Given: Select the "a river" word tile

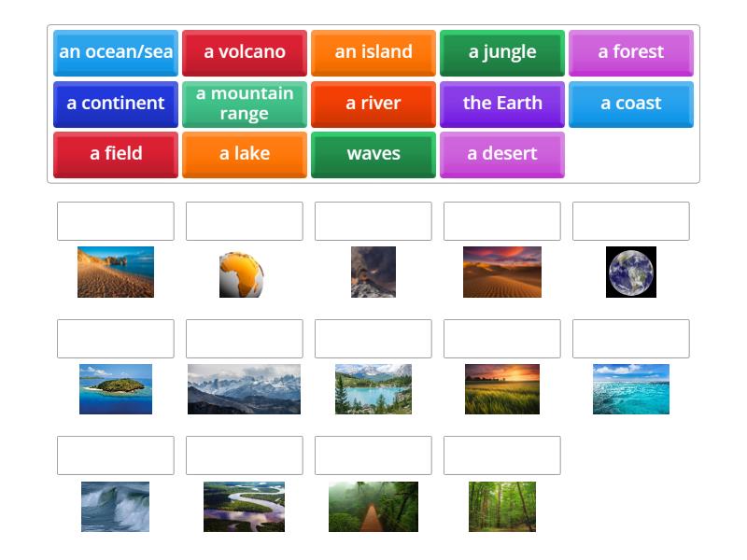Looking at the screenshot, I should pos(373,104).
